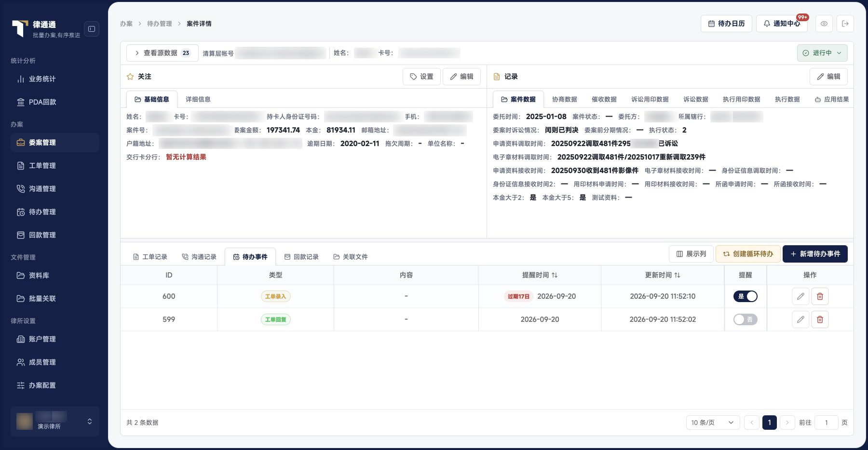Switch to 诉讼用印数据 tab
Screen dimensions: 868x450
coord(650,99)
